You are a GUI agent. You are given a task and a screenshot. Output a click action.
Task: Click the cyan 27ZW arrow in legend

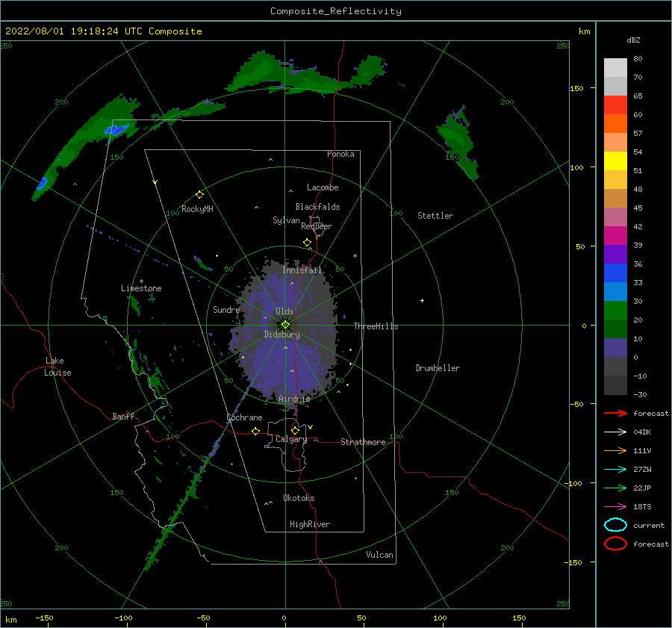(x=615, y=470)
